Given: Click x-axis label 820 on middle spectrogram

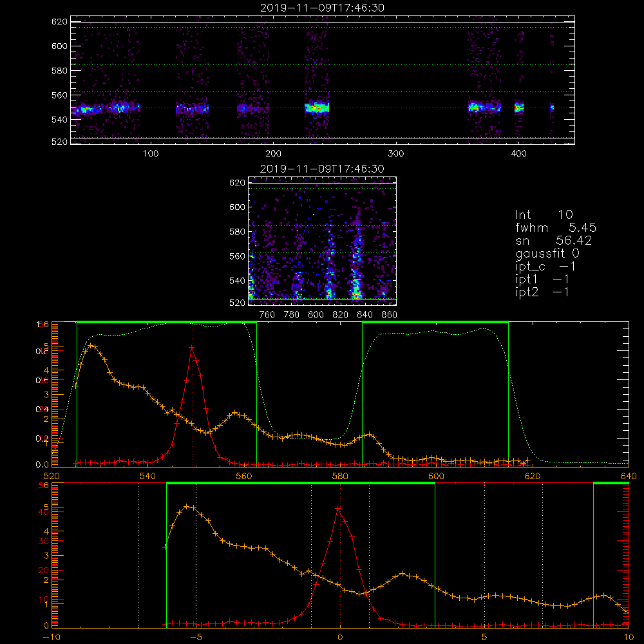Looking at the screenshot, I should click(341, 315).
